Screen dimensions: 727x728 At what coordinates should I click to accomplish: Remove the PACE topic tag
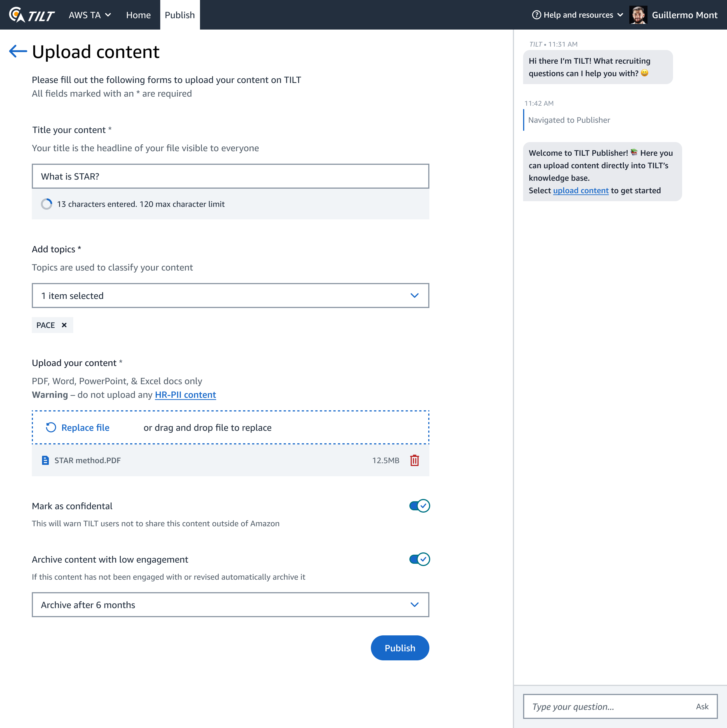point(64,325)
